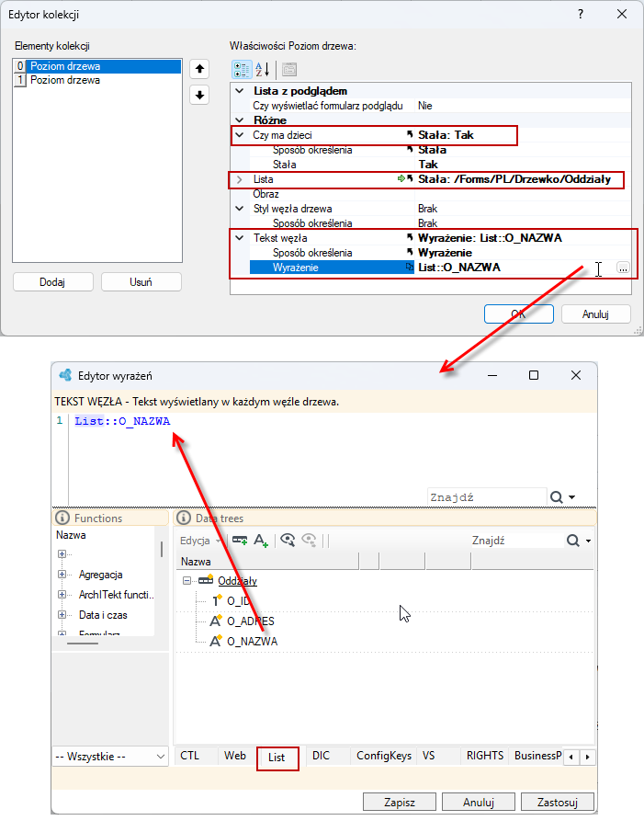Click Zastosuj in expression editor
The width and height of the screenshot is (644, 832).
pyautogui.click(x=557, y=802)
